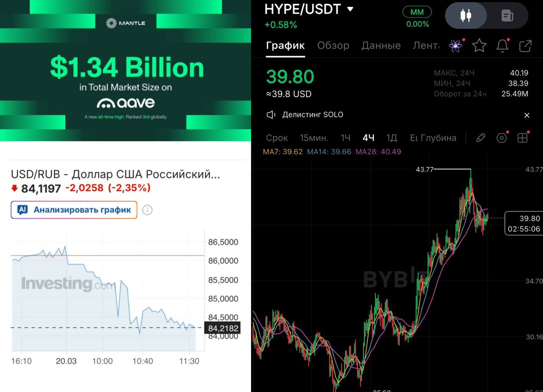Expand the HYPE/USDT pair dropdown arrow
Image resolution: width=543 pixels, height=392 pixels.
(x=350, y=9)
